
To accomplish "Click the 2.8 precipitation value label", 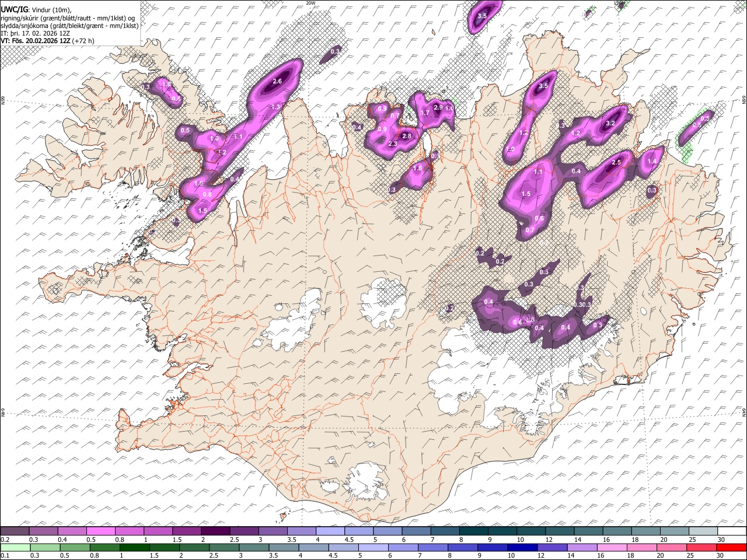I will click(407, 136).
